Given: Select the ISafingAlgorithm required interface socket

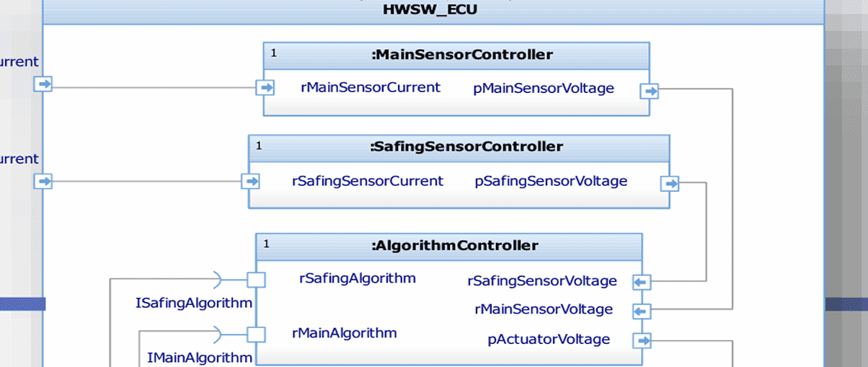Looking at the screenshot, I should pyautogui.click(x=218, y=279).
